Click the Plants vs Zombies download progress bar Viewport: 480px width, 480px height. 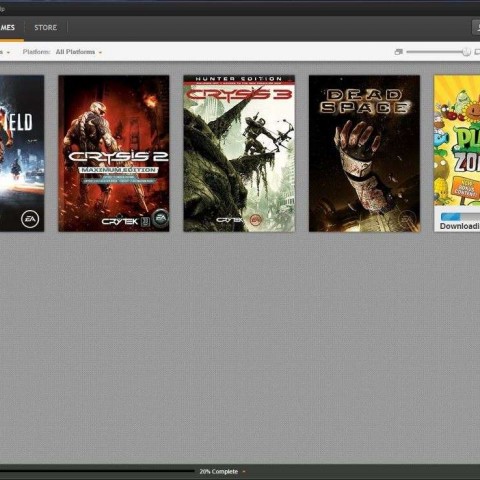click(x=460, y=216)
